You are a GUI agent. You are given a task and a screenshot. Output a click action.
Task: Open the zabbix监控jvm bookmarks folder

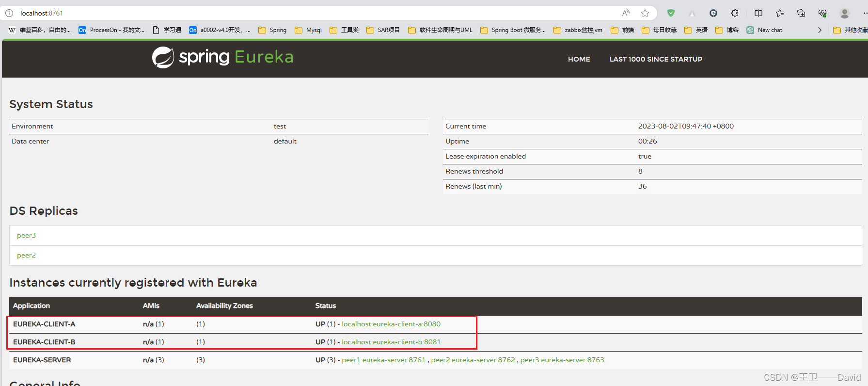point(578,30)
